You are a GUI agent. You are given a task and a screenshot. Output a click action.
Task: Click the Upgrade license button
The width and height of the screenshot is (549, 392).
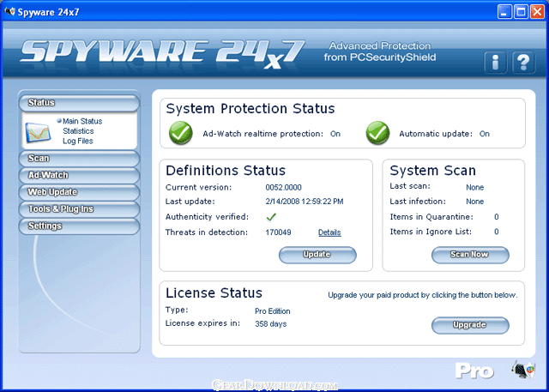(x=470, y=325)
